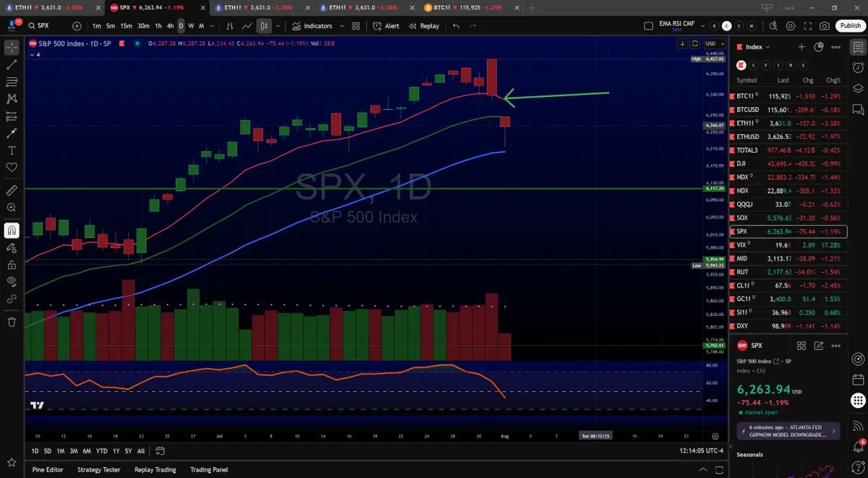The image size is (868, 478).
Task: Add a compare symbol with plus icon
Action: click(77, 26)
